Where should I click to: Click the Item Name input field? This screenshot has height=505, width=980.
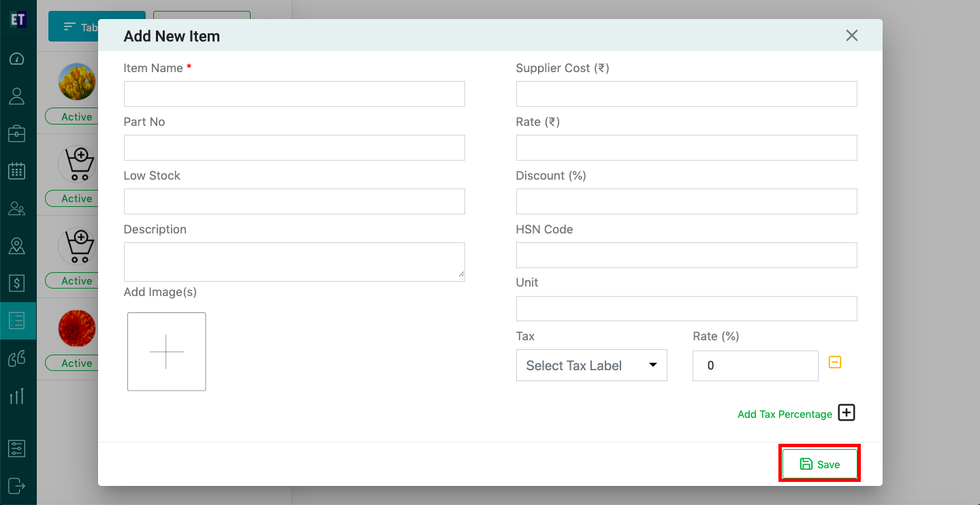pyautogui.click(x=294, y=94)
